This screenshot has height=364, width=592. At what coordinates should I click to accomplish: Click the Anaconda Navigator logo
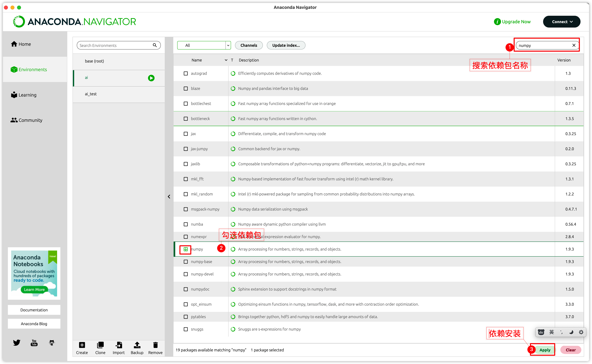(74, 22)
